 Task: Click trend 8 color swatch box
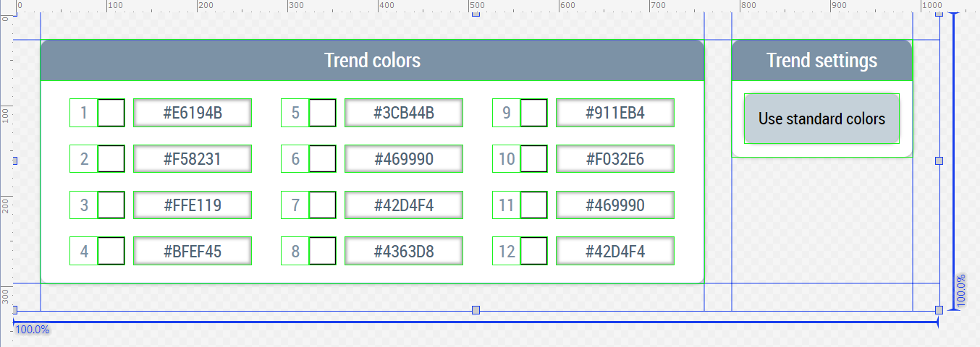coord(323,251)
